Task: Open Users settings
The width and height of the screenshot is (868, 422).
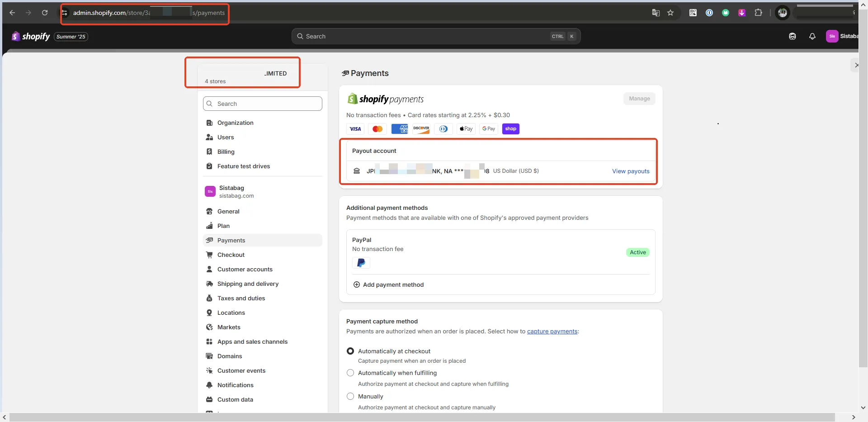Action: click(263, 137)
